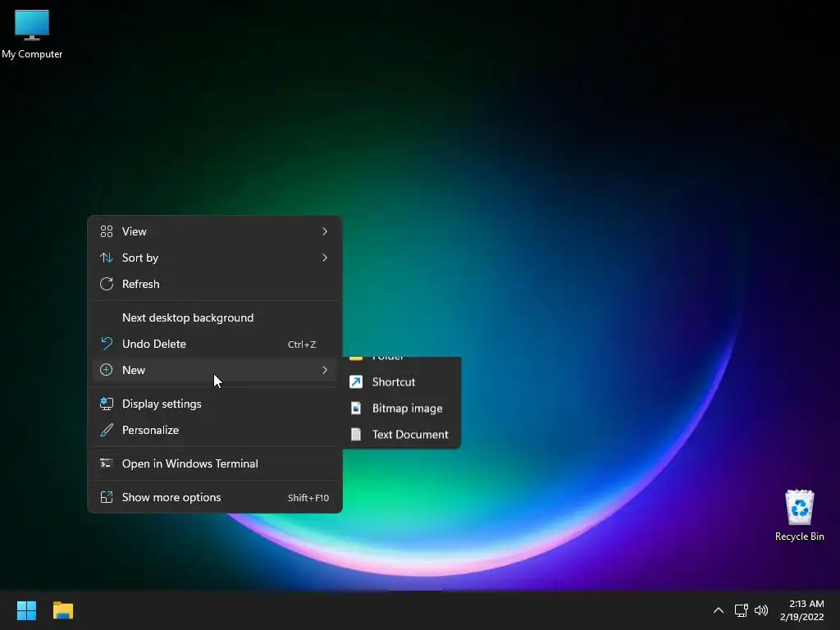Click the New menu label
The width and height of the screenshot is (840, 630).
(x=134, y=370)
